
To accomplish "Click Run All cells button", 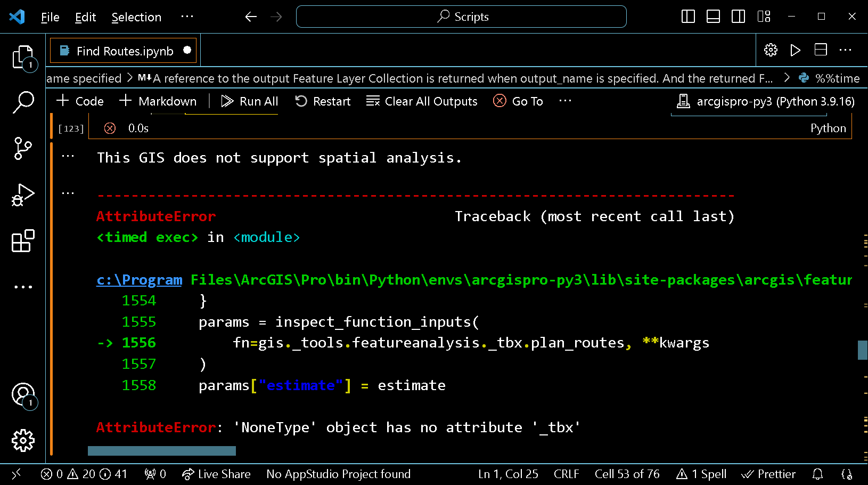I will (250, 101).
